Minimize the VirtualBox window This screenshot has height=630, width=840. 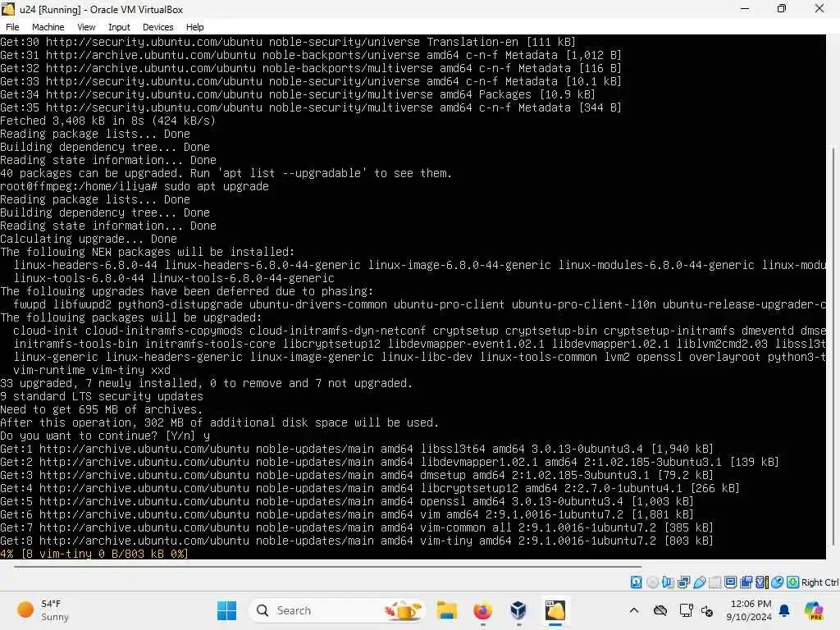click(x=745, y=8)
